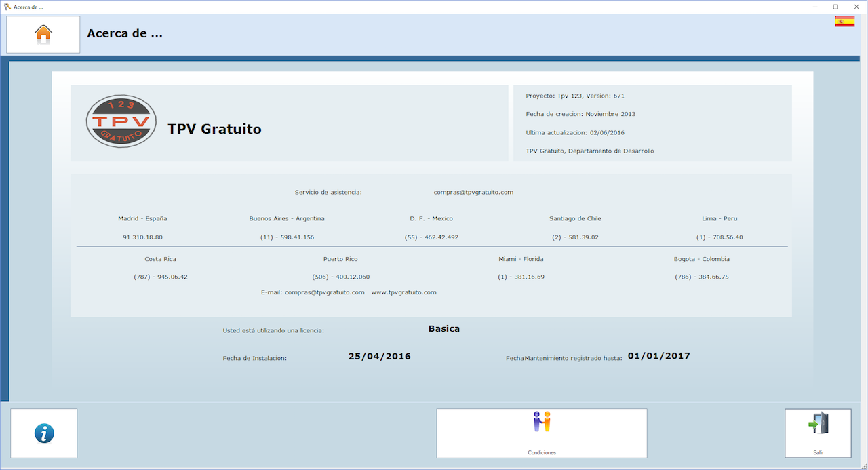
Task: Click the Spanish flag language icon
Action: coord(844,22)
